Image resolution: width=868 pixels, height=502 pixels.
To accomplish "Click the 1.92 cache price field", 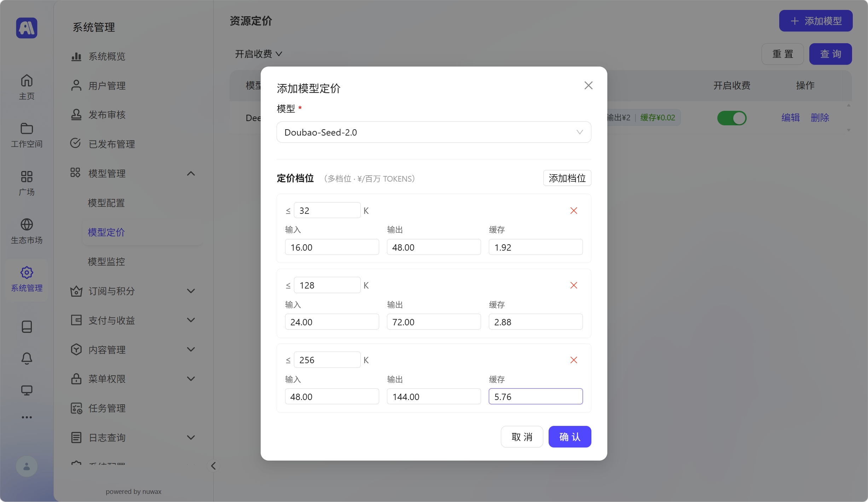I will click(x=536, y=247).
